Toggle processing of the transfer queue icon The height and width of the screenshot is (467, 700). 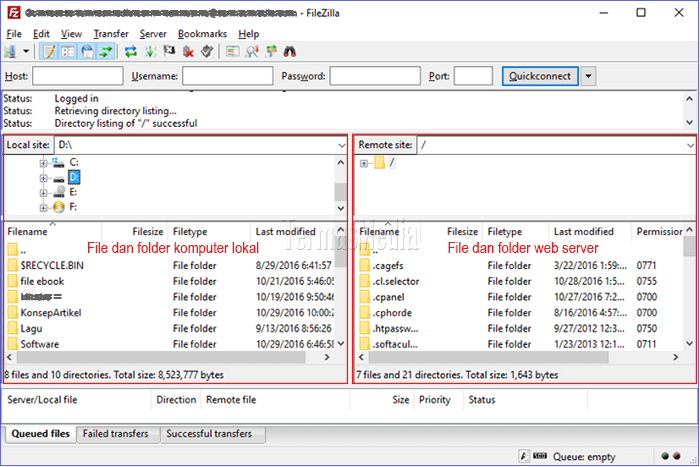click(x=150, y=52)
